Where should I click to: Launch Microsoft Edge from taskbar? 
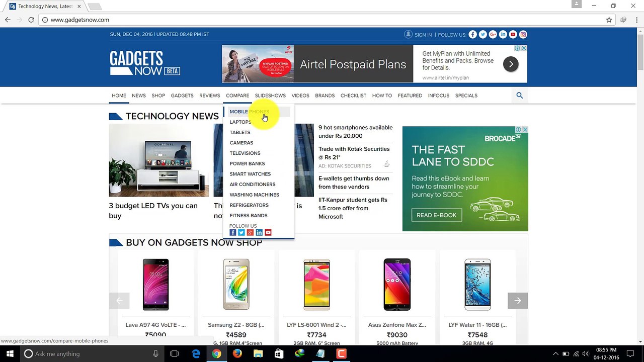(196, 354)
